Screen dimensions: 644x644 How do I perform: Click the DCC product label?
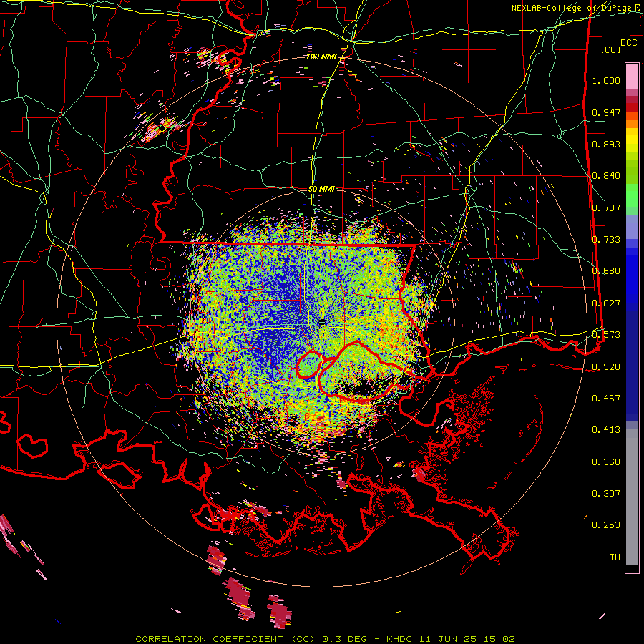(628, 43)
